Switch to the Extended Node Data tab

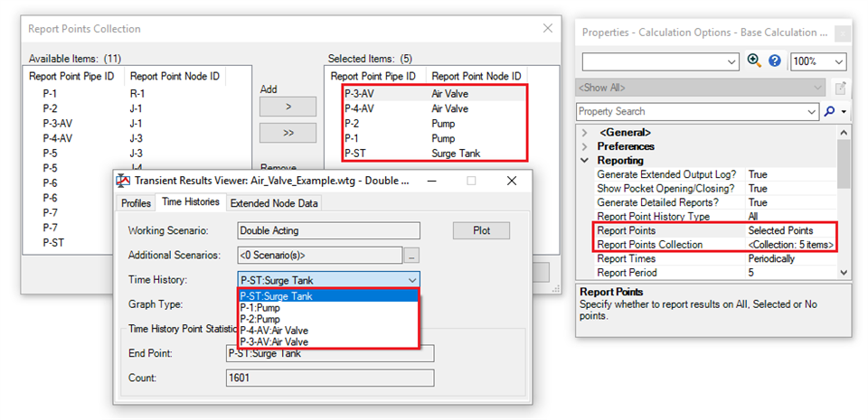[274, 203]
